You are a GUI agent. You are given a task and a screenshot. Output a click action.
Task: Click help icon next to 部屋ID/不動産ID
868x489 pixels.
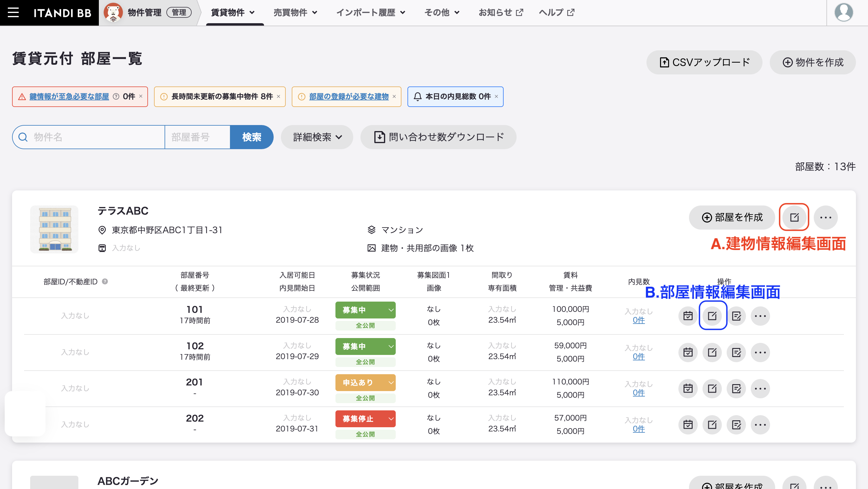pos(105,281)
